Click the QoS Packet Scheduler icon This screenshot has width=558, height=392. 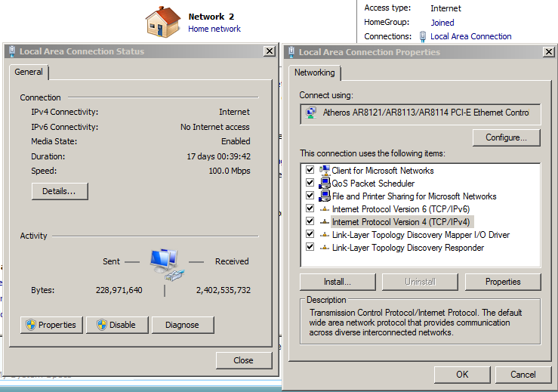325,183
